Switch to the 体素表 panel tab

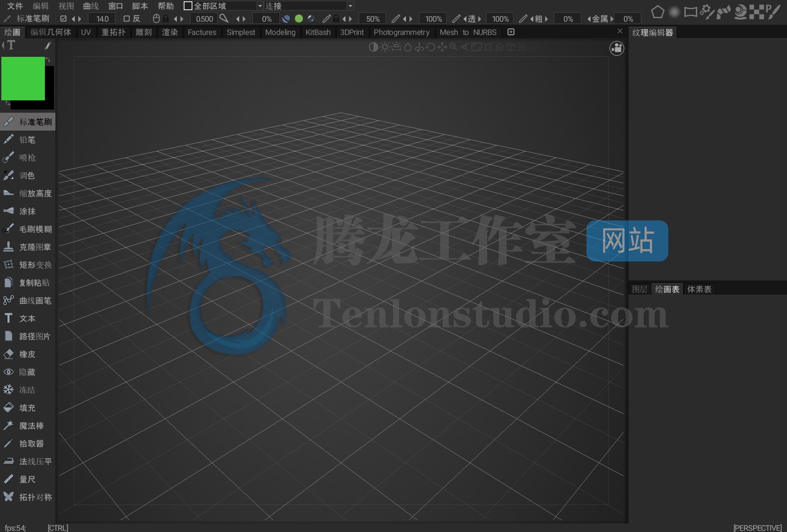pos(699,289)
